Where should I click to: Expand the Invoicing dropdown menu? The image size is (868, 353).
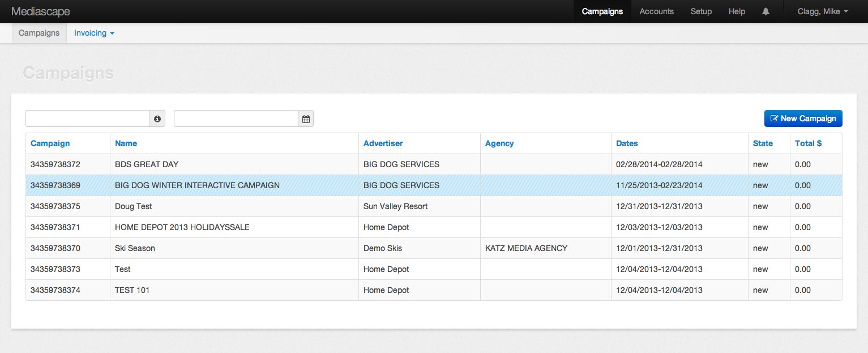[94, 33]
